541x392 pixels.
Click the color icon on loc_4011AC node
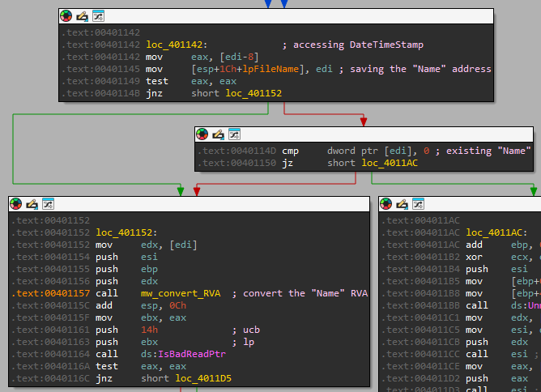[x=386, y=204]
